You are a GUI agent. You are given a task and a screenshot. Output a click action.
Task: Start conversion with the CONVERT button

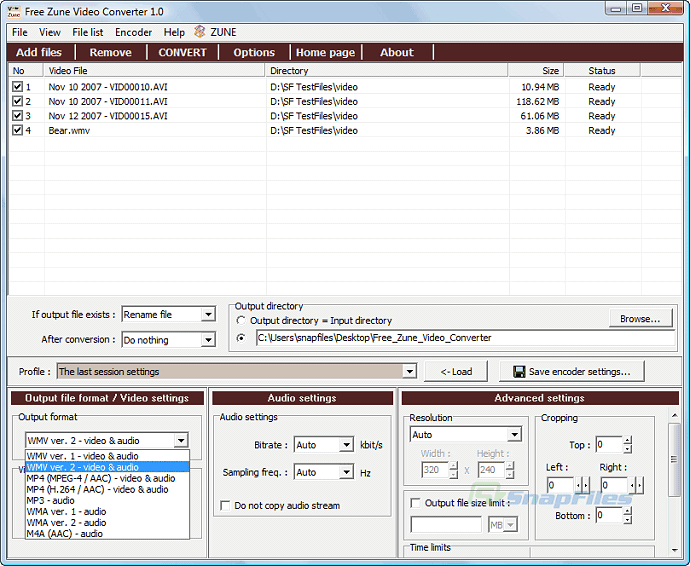point(182,52)
